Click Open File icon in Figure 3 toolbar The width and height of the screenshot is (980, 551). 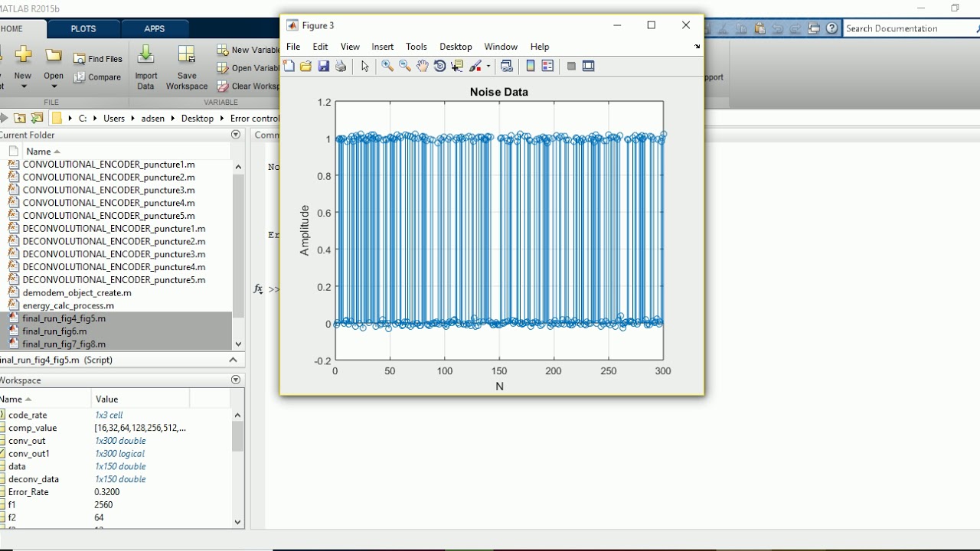pyautogui.click(x=305, y=67)
